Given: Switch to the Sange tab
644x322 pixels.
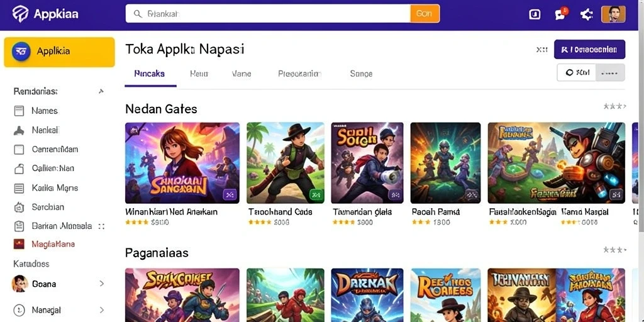Looking at the screenshot, I should point(361,74).
